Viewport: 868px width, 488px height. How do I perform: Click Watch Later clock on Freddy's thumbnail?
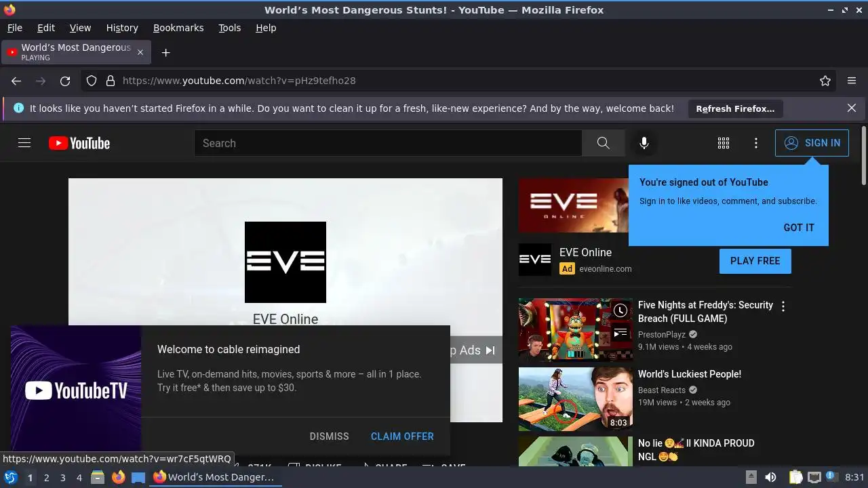[620, 310]
